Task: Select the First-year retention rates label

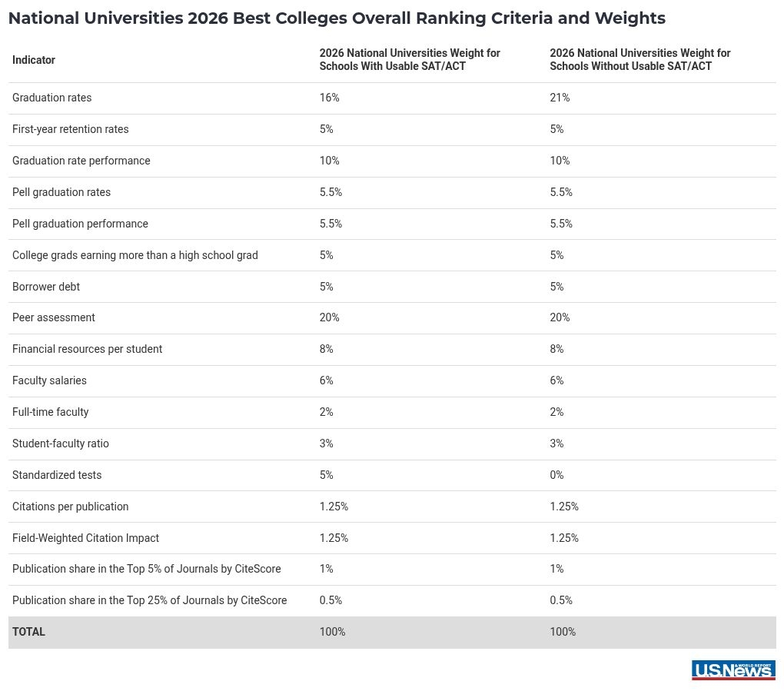Action: point(70,129)
